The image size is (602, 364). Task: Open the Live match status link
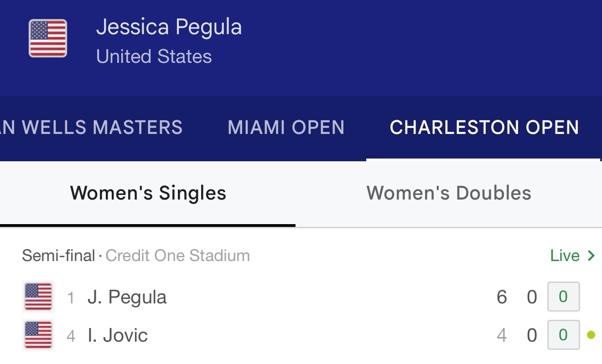click(x=565, y=256)
